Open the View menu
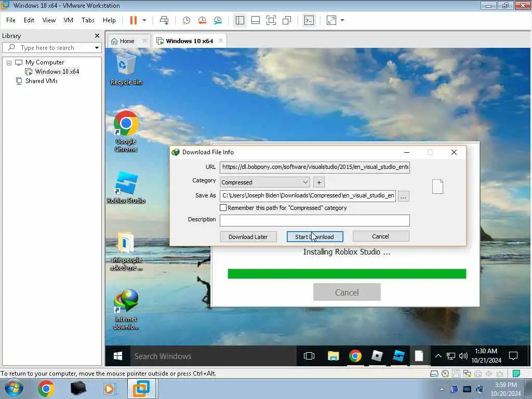532x399 pixels. click(x=49, y=20)
